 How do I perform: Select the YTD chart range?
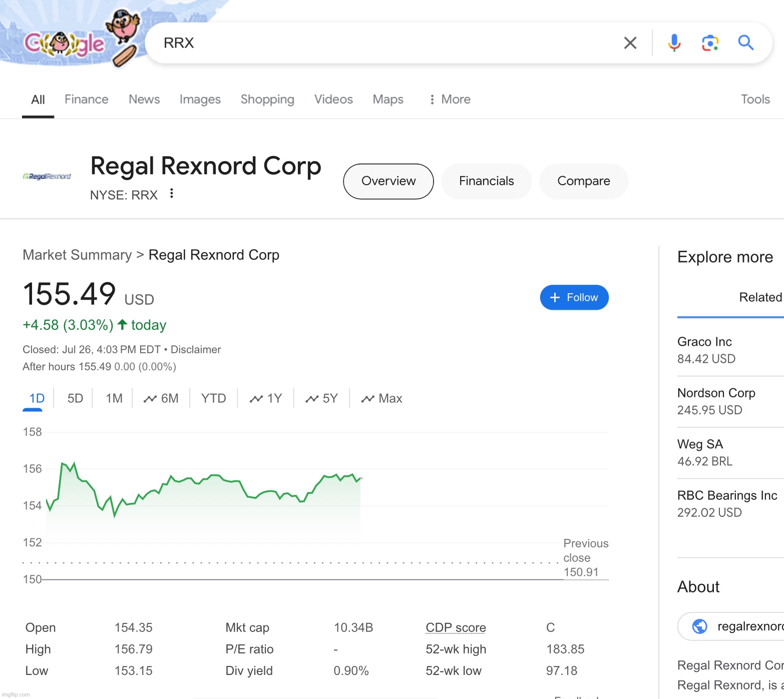tap(214, 399)
